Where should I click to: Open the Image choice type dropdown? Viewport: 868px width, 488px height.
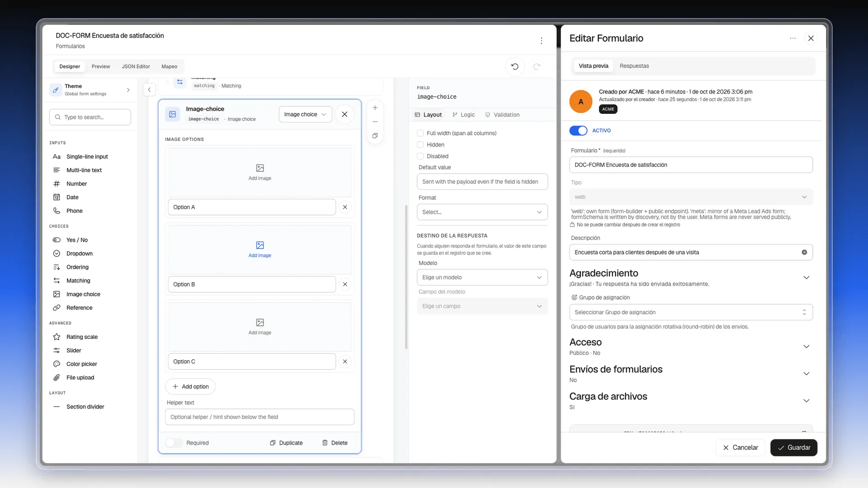pos(305,114)
